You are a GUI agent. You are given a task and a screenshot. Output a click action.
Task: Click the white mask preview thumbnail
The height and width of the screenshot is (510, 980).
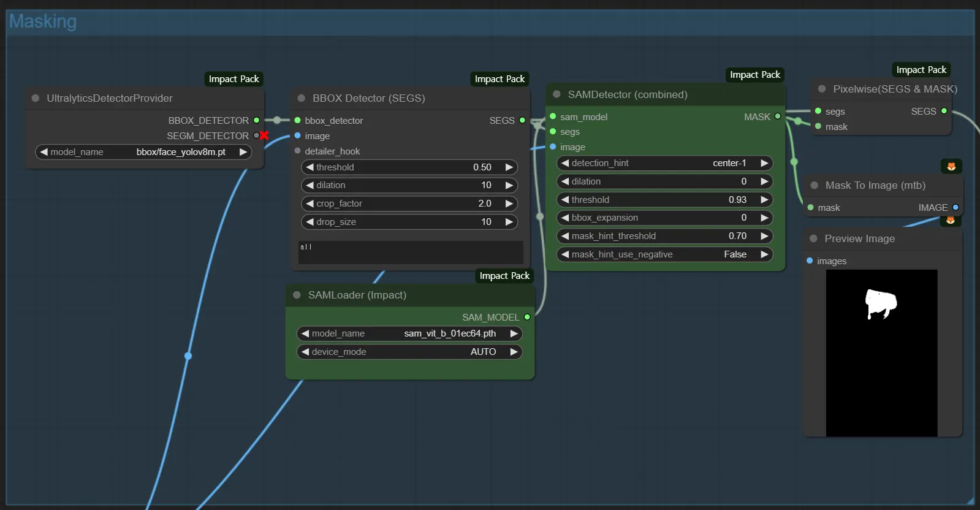tap(882, 353)
